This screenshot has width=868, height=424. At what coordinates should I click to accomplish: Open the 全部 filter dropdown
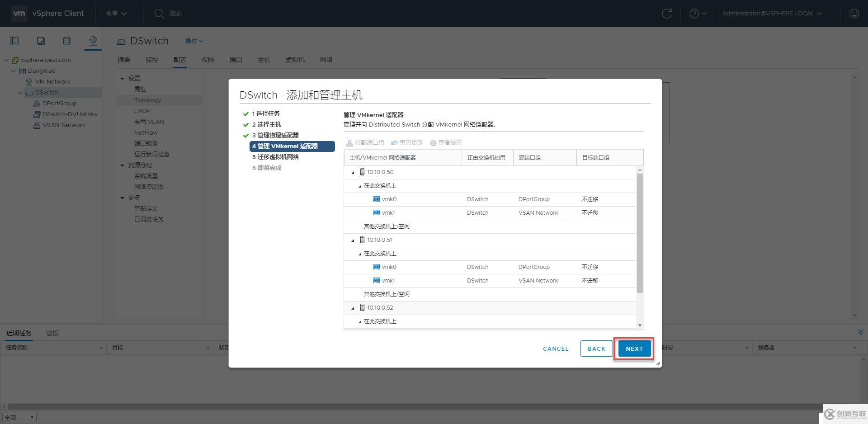19,417
